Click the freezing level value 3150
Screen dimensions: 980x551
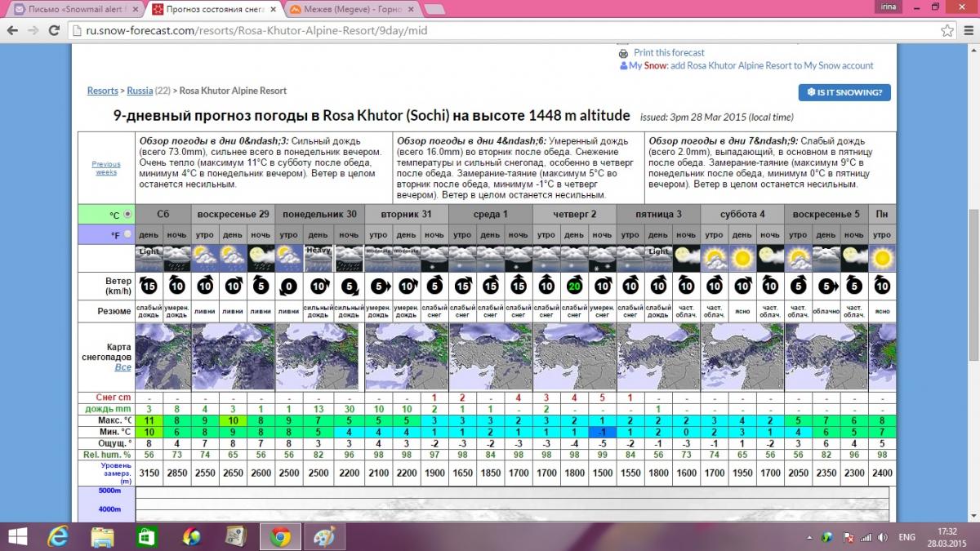pyautogui.click(x=149, y=473)
